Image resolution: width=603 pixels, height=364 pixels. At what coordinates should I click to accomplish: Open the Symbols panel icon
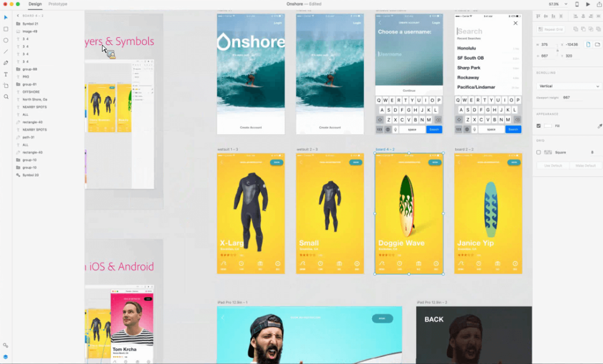[x=6, y=346]
